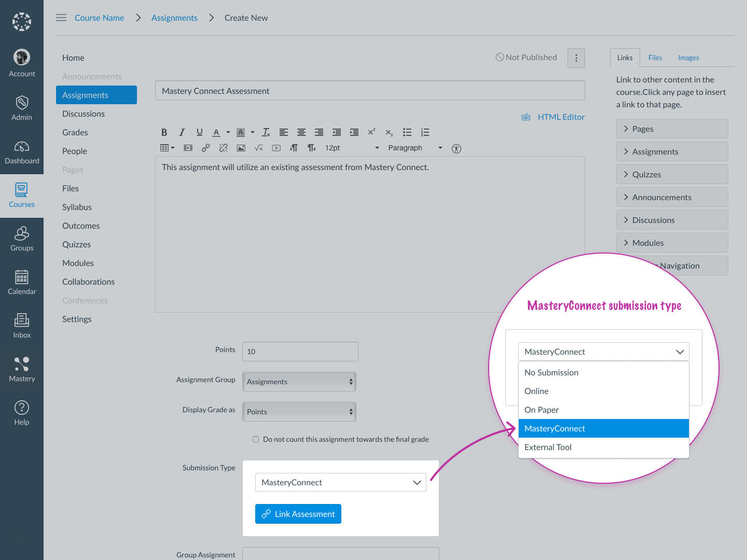747x560 pixels.
Task: Apply italic formatting in editor toolbar
Action: click(182, 132)
